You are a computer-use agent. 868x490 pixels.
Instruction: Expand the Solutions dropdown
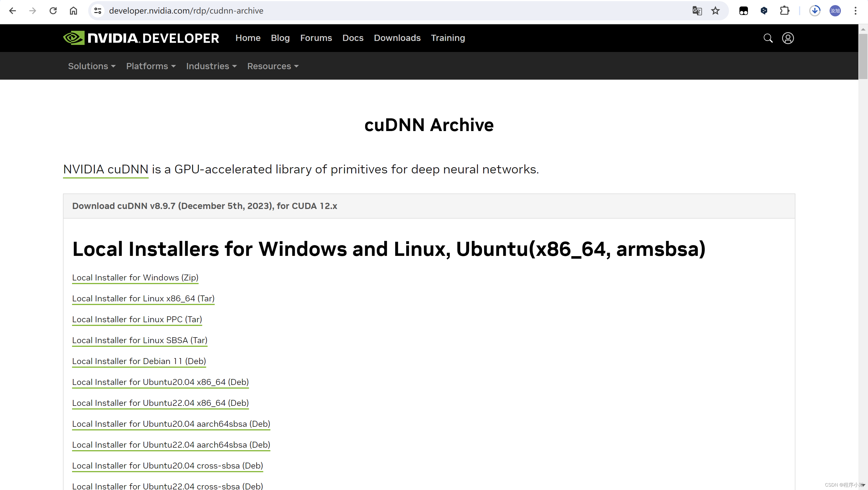point(92,66)
